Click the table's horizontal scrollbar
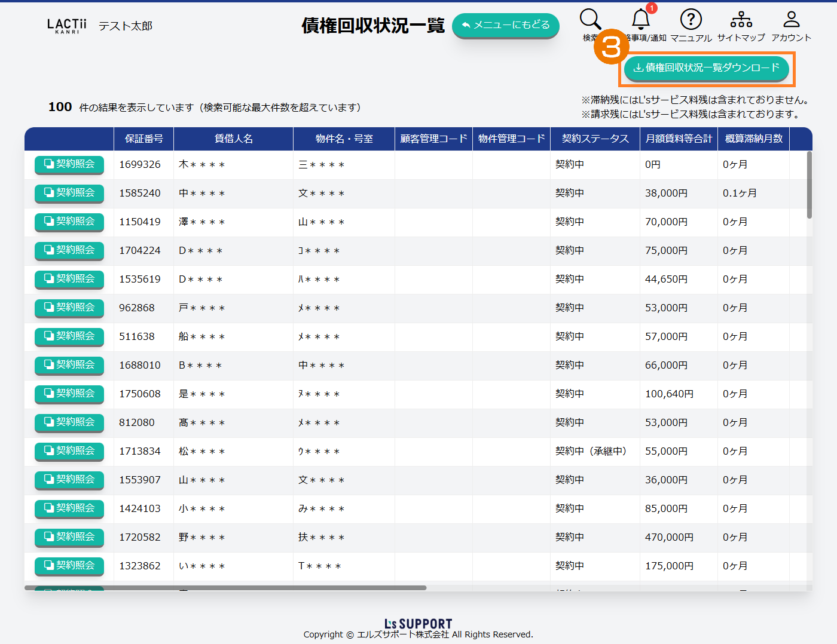Screen dimensions: 837x644 pyautogui.click(x=225, y=588)
